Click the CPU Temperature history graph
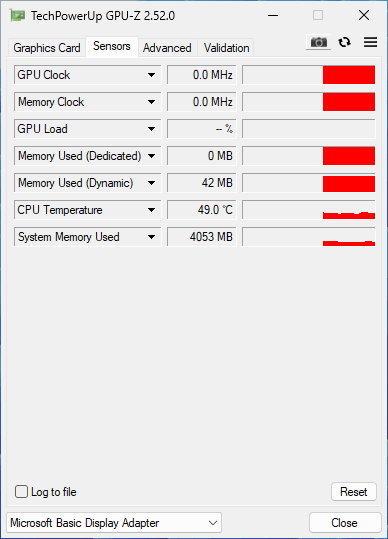The image size is (388, 539). pyautogui.click(x=309, y=210)
